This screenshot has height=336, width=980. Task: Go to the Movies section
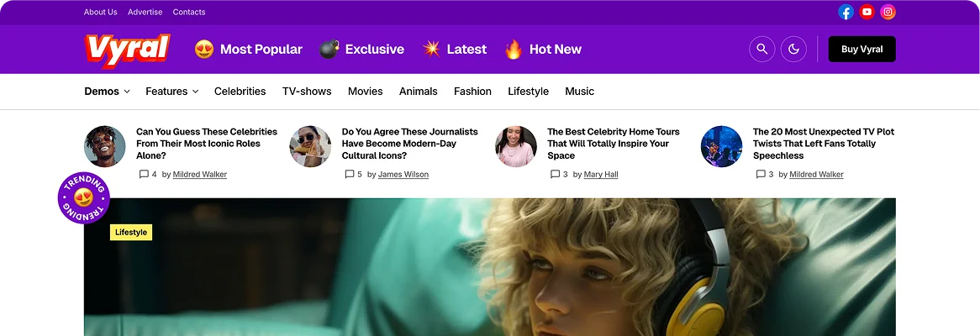pyautogui.click(x=365, y=92)
